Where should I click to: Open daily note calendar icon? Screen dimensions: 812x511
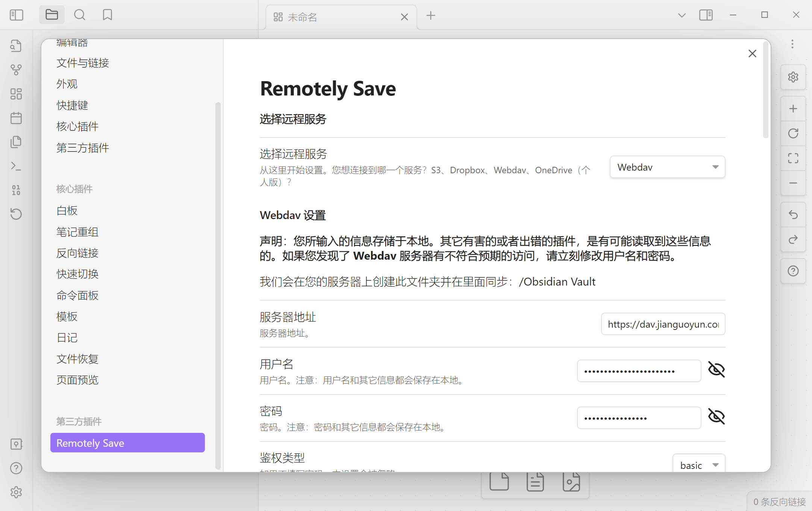tap(16, 118)
